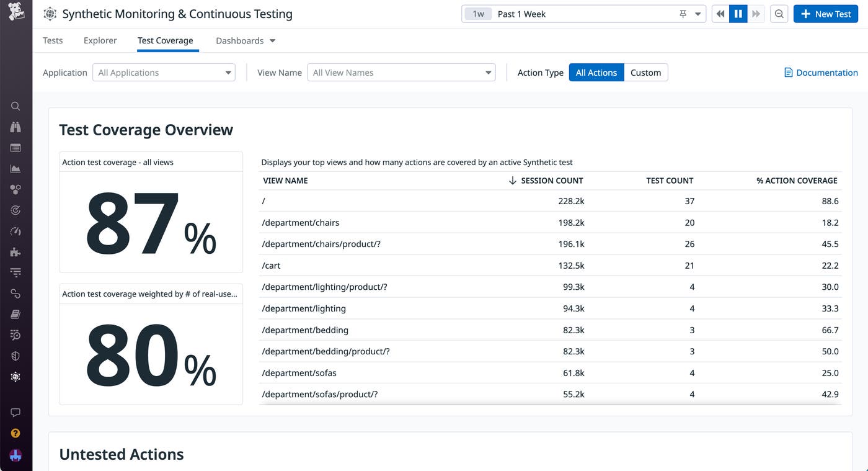Viewport: 868px width, 471px height.
Task: Select the /department/lighting view name
Action: point(304,308)
